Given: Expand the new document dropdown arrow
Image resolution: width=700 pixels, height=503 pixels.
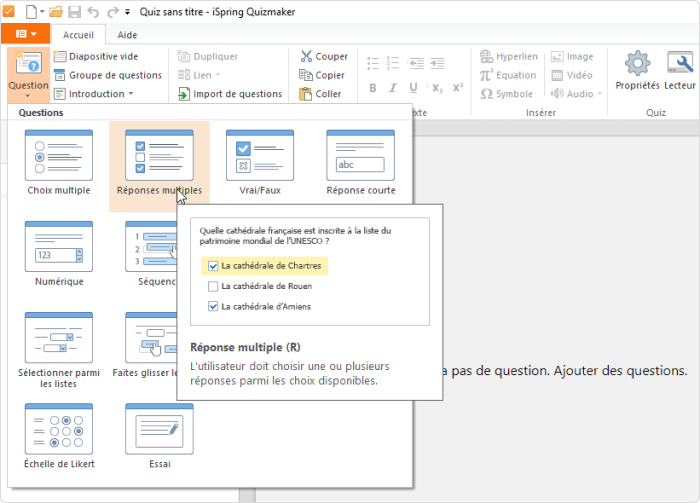Looking at the screenshot, I should tap(42, 12).
